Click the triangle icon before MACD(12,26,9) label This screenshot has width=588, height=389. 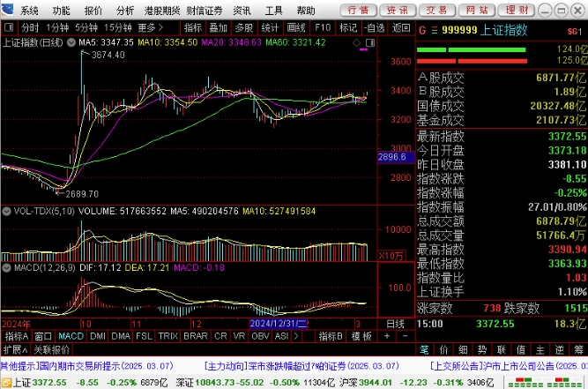click(x=6, y=267)
